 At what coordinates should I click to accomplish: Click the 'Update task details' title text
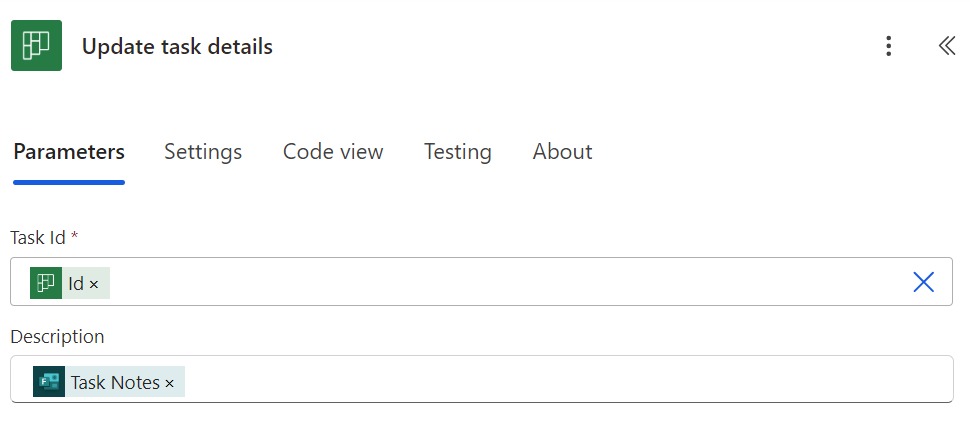(177, 47)
